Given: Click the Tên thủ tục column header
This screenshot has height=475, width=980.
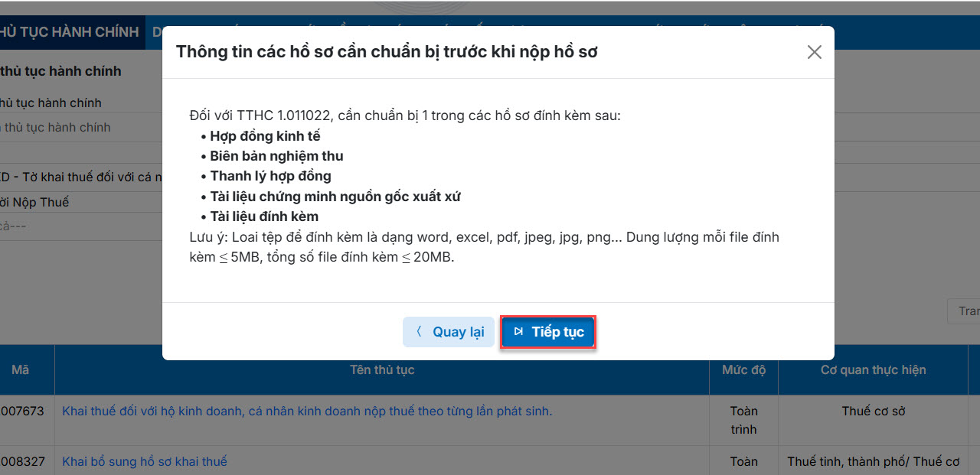Looking at the screenshot, I should (382, 370).
